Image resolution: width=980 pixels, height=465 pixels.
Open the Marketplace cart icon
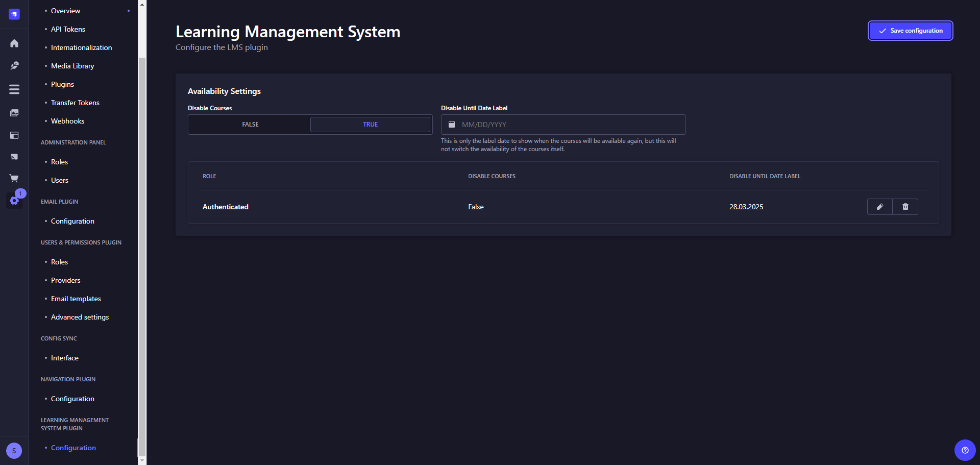click(14, 178)
